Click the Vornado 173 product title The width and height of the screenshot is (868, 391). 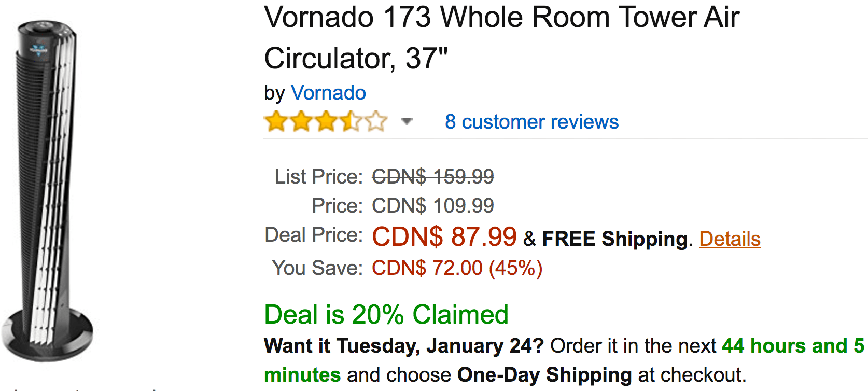501,37
